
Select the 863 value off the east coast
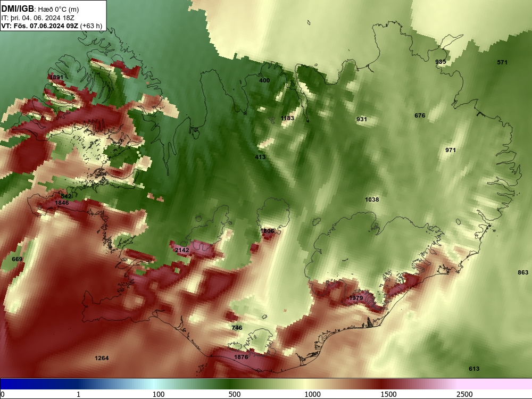click(x=523, y=272)
